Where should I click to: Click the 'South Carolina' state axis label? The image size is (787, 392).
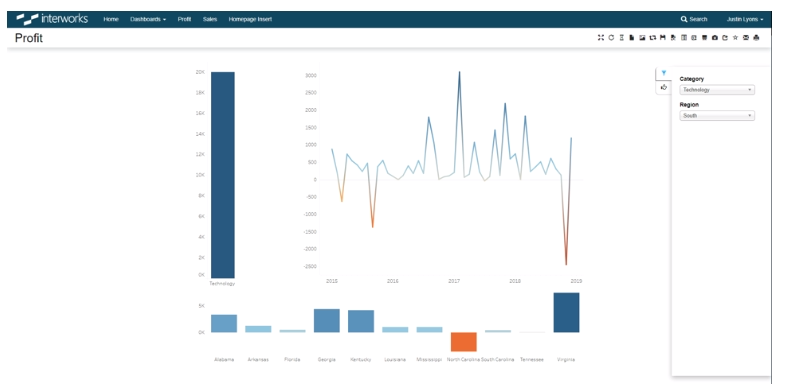(x=497, y=359)
